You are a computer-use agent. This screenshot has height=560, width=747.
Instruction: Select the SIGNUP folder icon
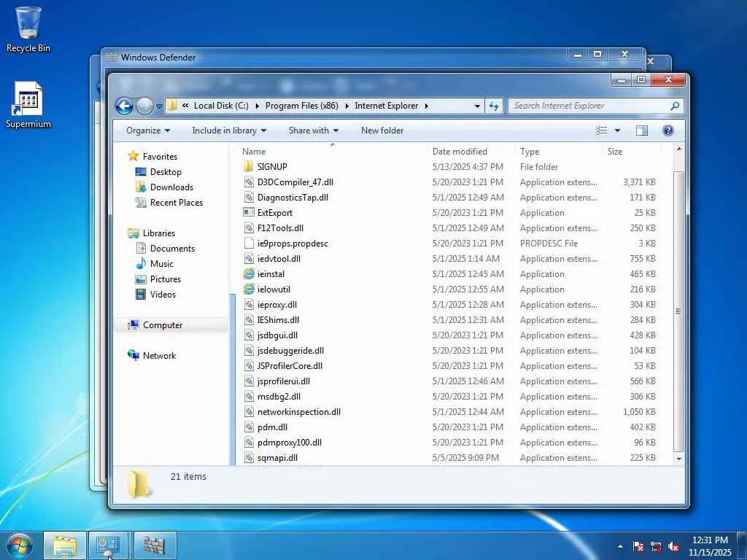(x=248, y=167)
